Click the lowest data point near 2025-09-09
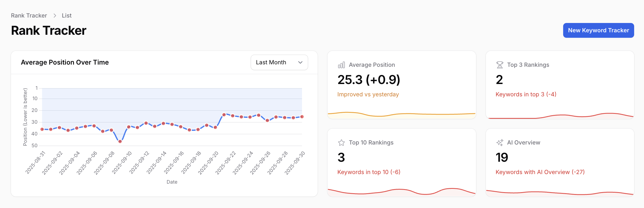 click(120, 141)
